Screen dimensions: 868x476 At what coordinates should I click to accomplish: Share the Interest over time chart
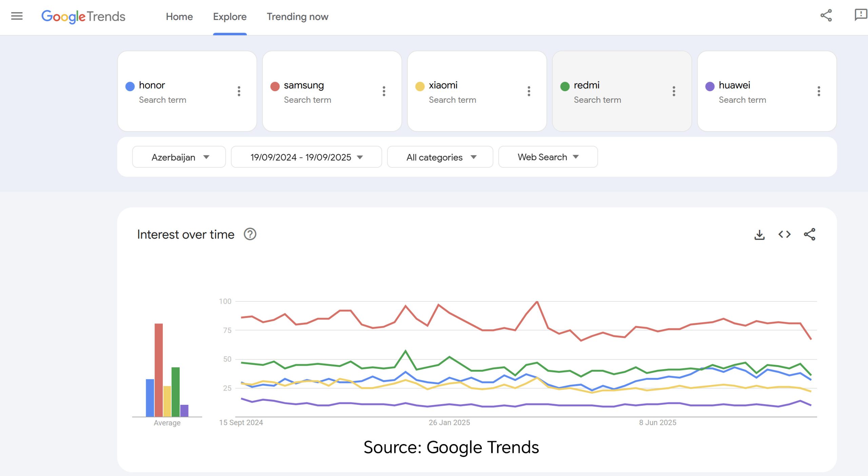click(809, 235)
